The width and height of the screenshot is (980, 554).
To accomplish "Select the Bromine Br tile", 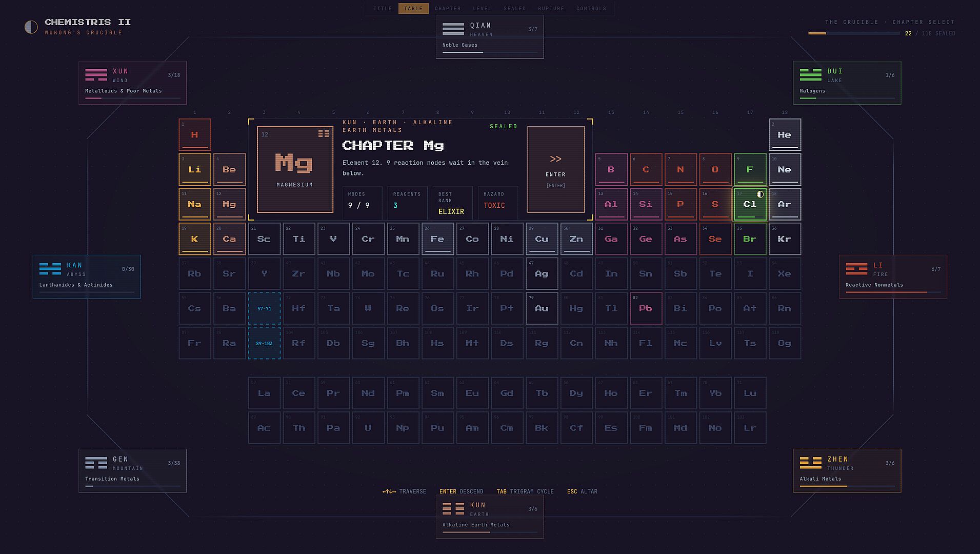I will click(x=750, y=239).
